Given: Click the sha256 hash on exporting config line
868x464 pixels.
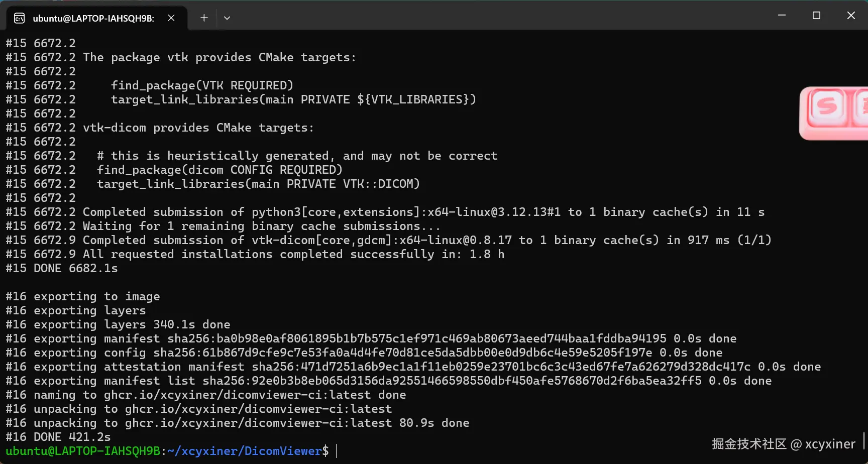Looking at the screenshot, I should 403,353.
